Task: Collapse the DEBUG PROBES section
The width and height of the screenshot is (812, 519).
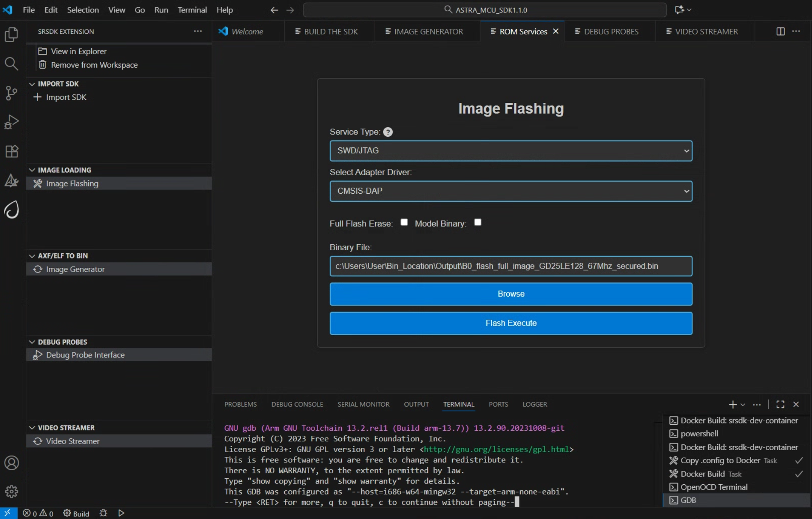Action: click(x=32, y=342)
